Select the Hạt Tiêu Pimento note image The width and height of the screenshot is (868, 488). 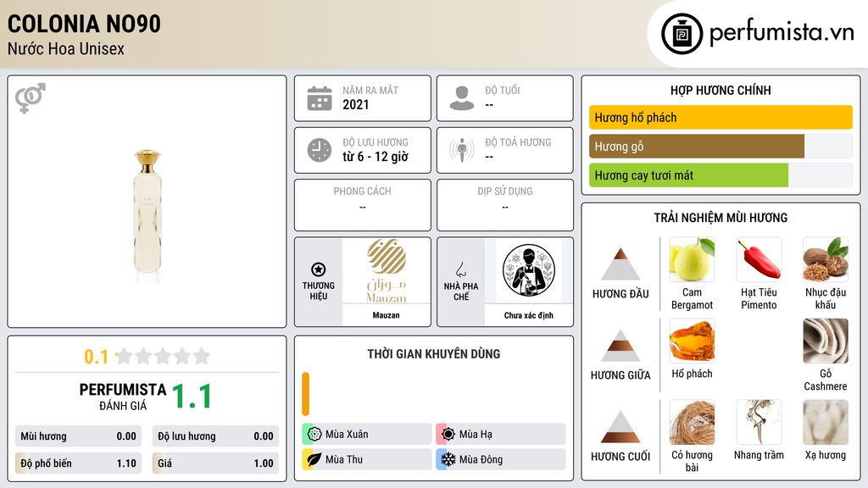click(759, 259)
